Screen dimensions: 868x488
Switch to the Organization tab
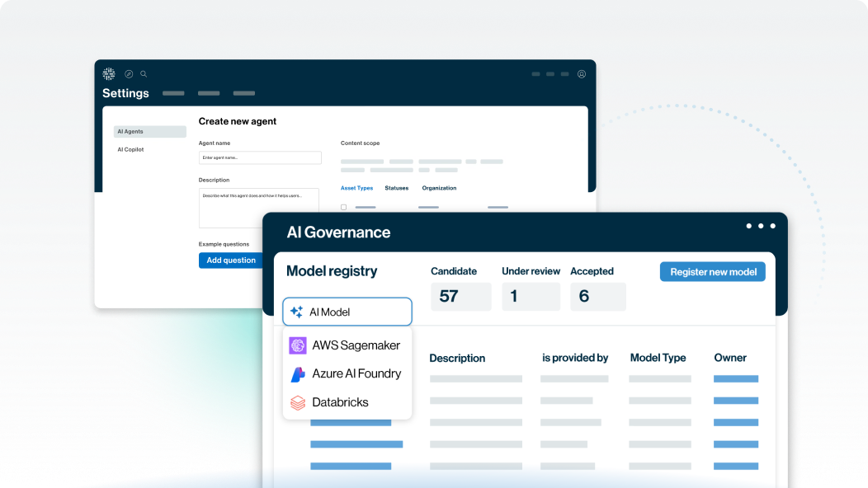click(x=439, y=188)
